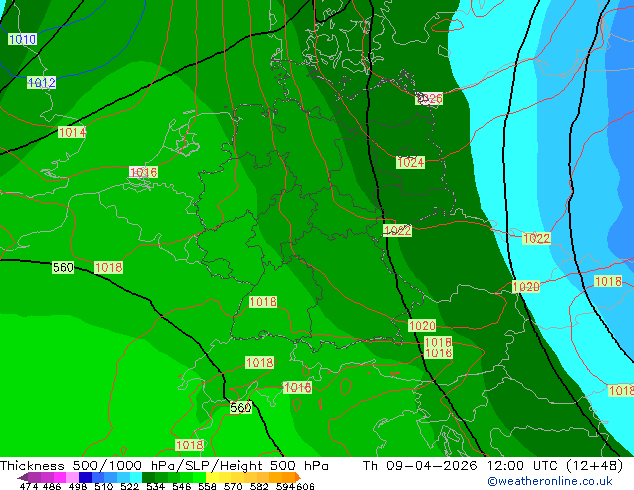The image size is (634, 490).
Task: Click the blue 1012 isobar label
Action: click(x=42, y=83)
